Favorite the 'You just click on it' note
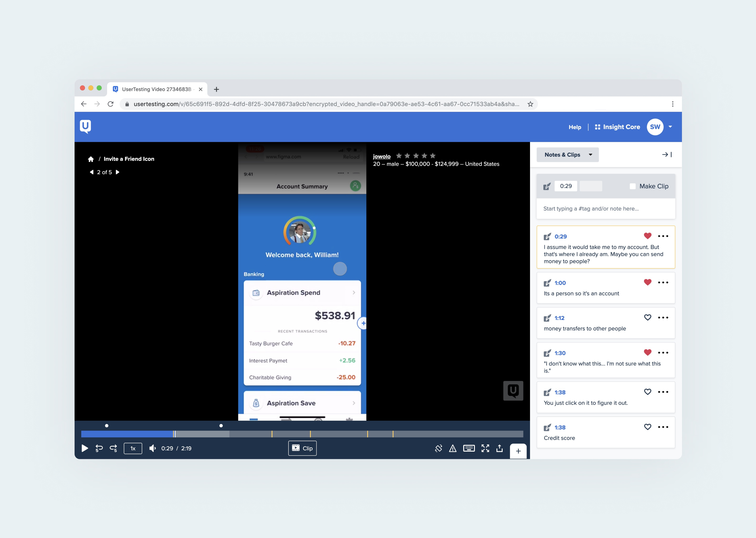756x538 pixels. pyautogui.click(x=647, y=392)
